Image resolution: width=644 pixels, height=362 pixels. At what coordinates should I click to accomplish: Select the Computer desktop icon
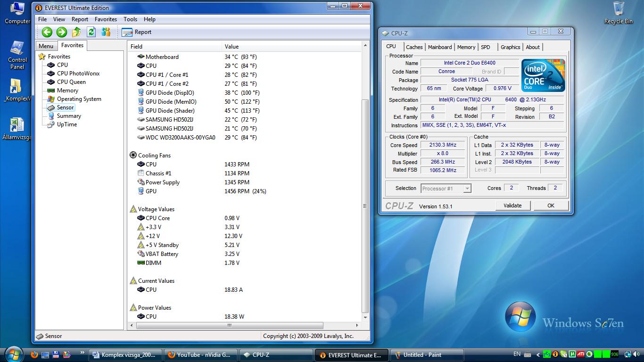(17, 13)
